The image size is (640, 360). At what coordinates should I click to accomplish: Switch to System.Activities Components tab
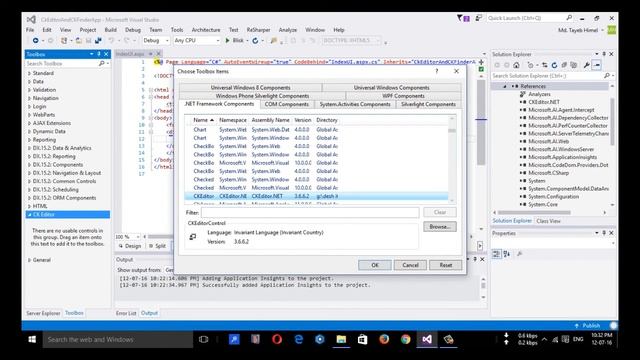point(355,104)
